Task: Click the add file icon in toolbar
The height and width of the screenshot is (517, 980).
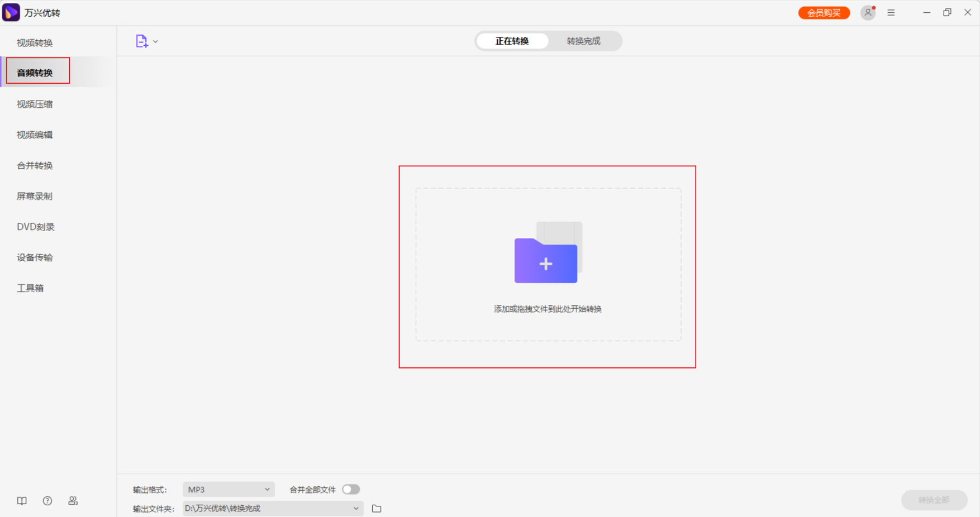Action: coord(141,41)
